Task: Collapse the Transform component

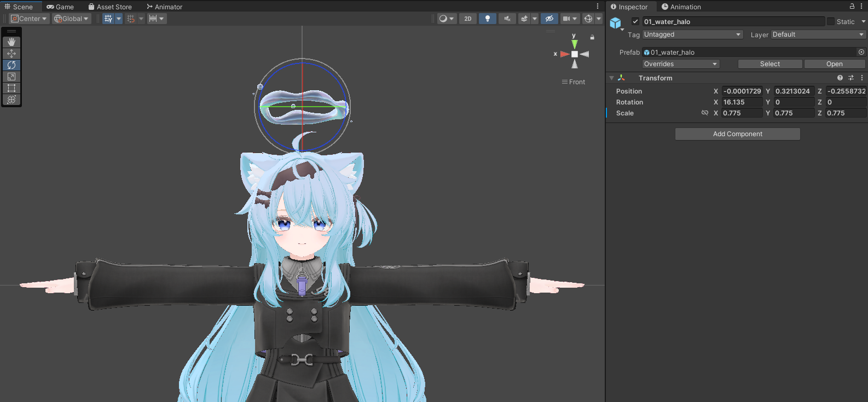Action: click(611, 78)
